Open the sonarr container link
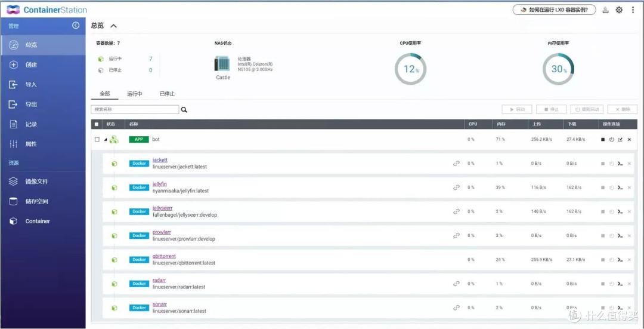This screenshot has height=329, width=644. coord(159,305)
